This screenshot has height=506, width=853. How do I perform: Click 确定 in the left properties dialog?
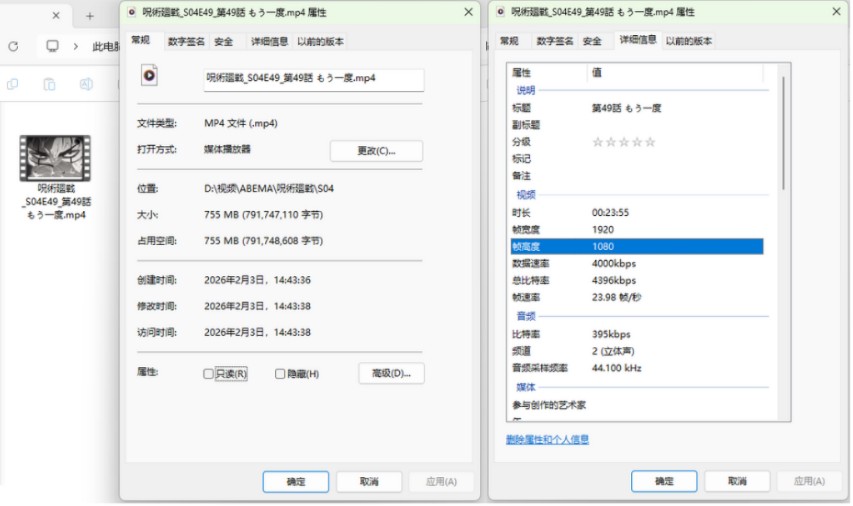pos(296,482)
